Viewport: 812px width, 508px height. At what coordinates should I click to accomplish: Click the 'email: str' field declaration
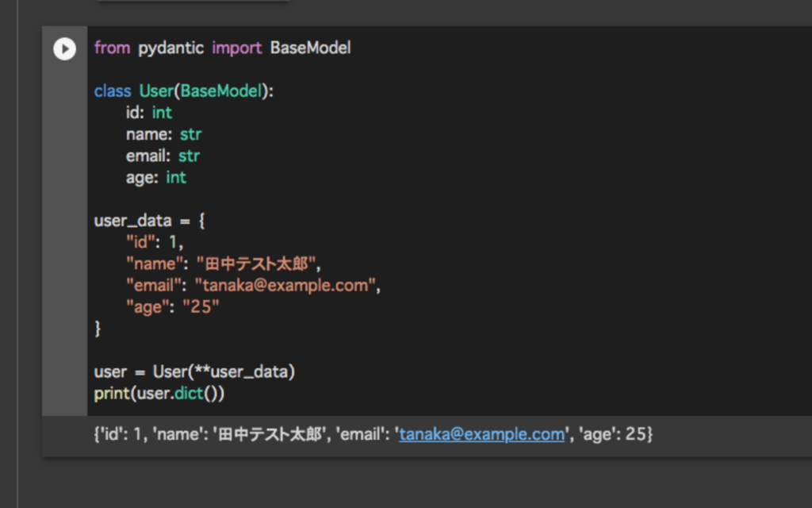point(163,156)
